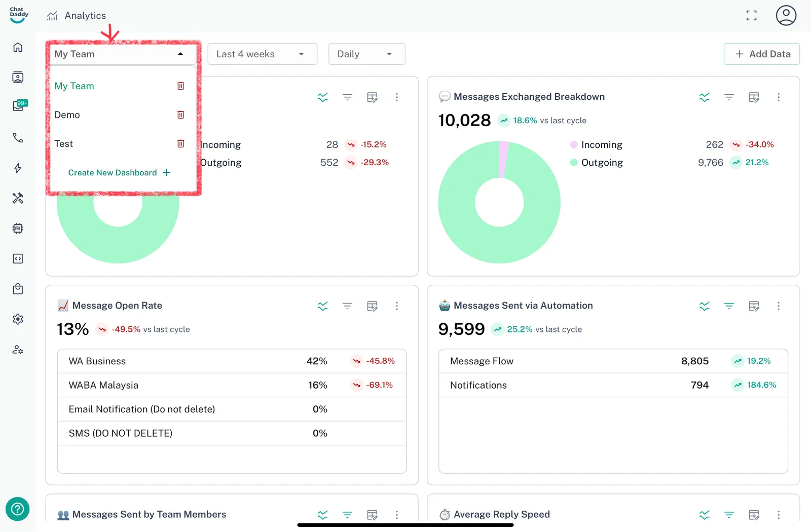Viewport: 811px width, 532px height.
Task: Toggle trend comparison on Messages Exchanged Breakdown
Action: (704, 97)
